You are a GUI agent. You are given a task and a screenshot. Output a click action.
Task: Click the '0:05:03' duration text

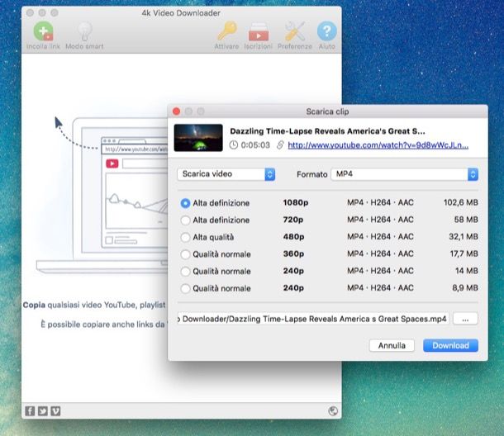click(x=255, y=145)
